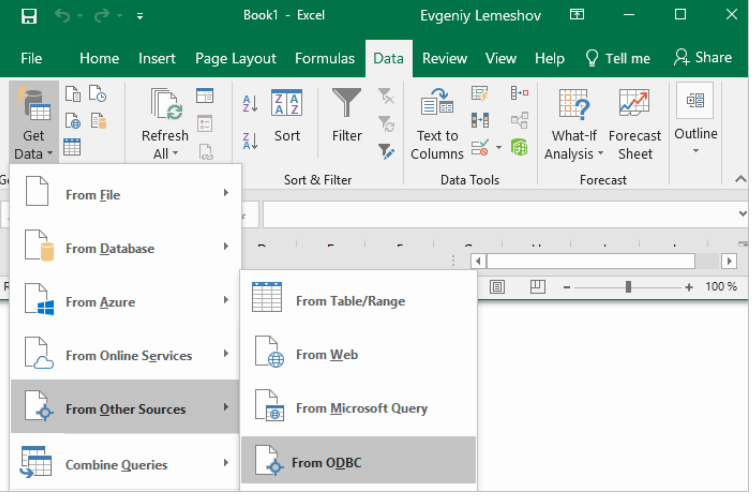Click Queries & Connections icon
Screen dimensions: 756x501
(205, 95)
